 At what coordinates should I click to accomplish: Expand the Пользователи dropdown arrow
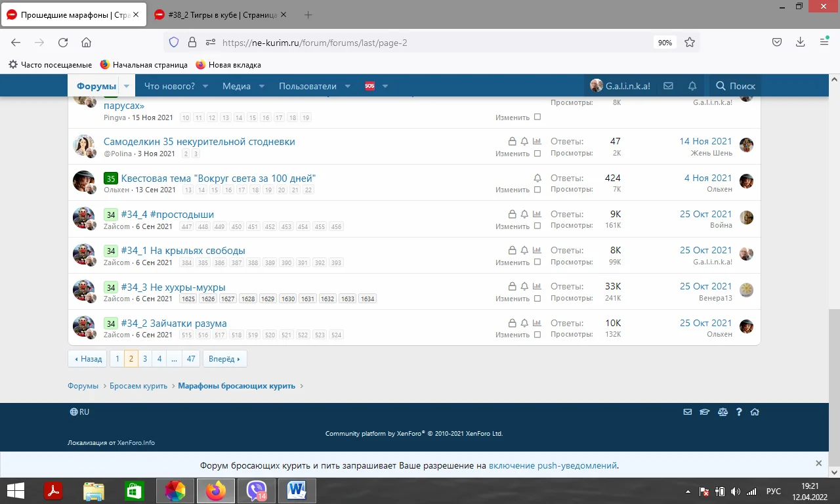pyautogui.click(x=348, y=86)
